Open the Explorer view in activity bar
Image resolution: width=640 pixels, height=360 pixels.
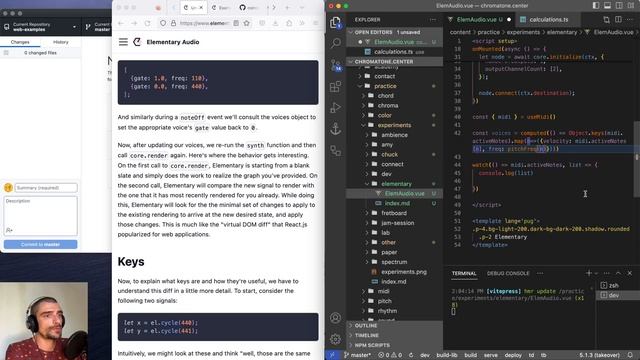tap(336, 23)
